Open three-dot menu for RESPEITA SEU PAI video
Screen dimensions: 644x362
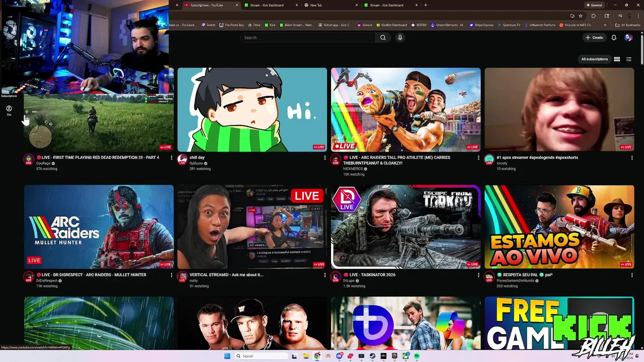pyautogui.click(x=631, y=275)
